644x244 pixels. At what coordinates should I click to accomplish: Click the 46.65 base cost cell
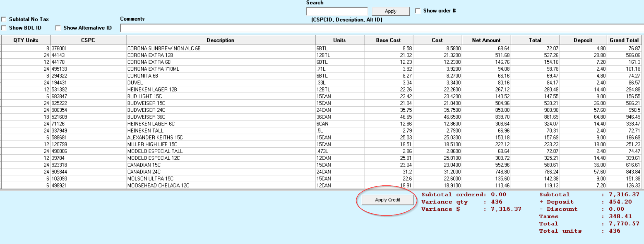(389, 117)
